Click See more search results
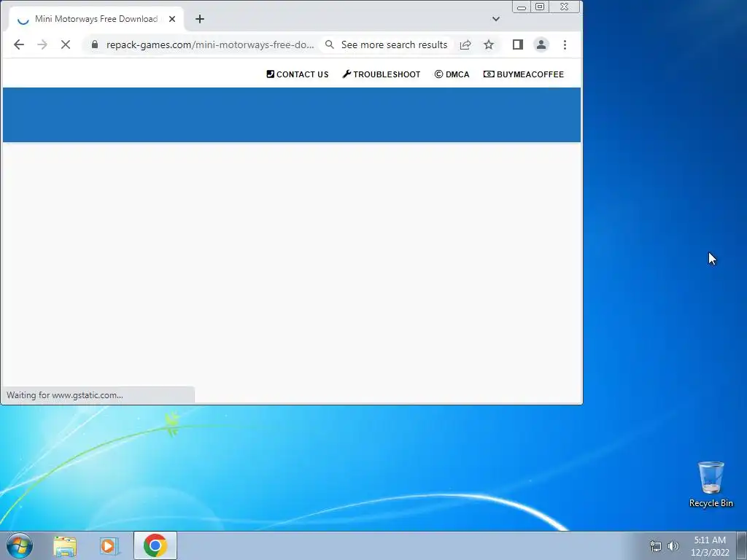747x560 pixels. pyautogui.click(x=394, y=44)
